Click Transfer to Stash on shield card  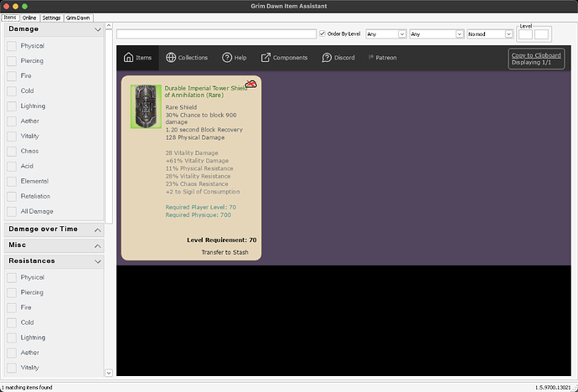pyautogui.click(x=224, y=252)
